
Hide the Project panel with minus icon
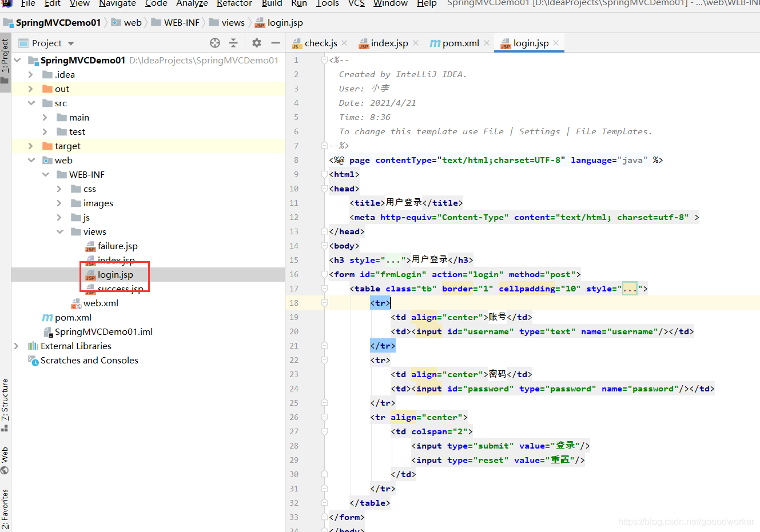pos(276,43)
